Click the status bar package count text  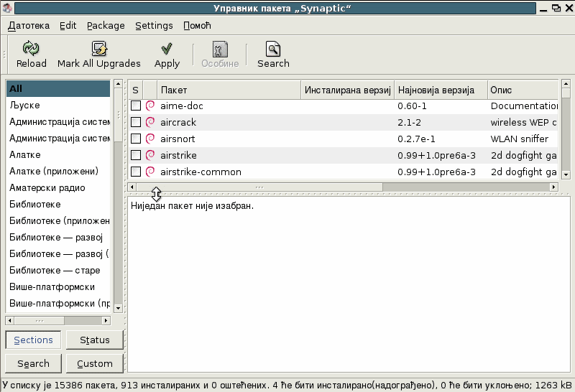(x=287, y=386)
